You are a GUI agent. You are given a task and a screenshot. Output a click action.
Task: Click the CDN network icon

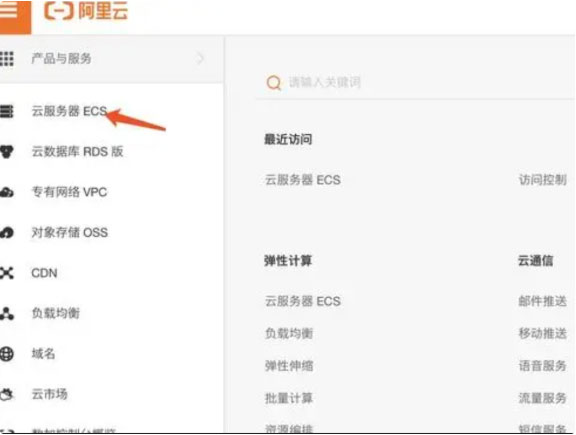click(7, 273)
